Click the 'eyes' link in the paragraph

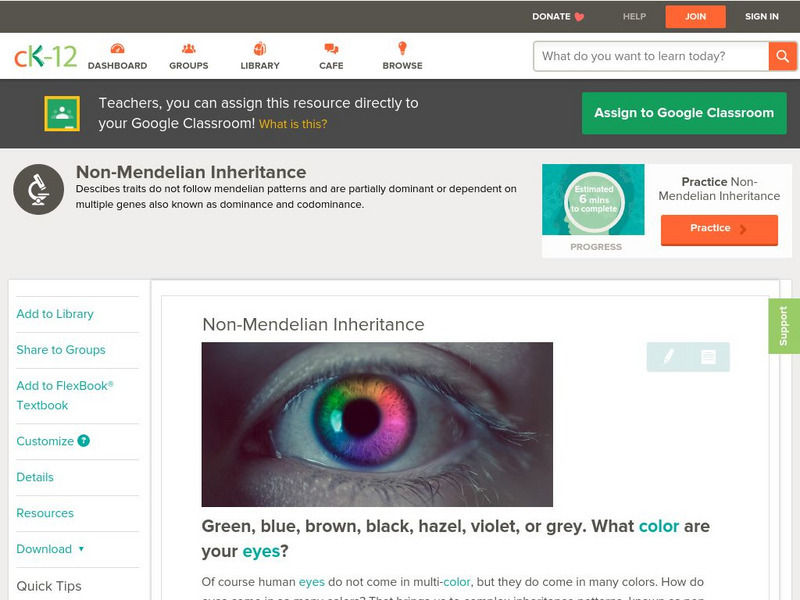312,582
